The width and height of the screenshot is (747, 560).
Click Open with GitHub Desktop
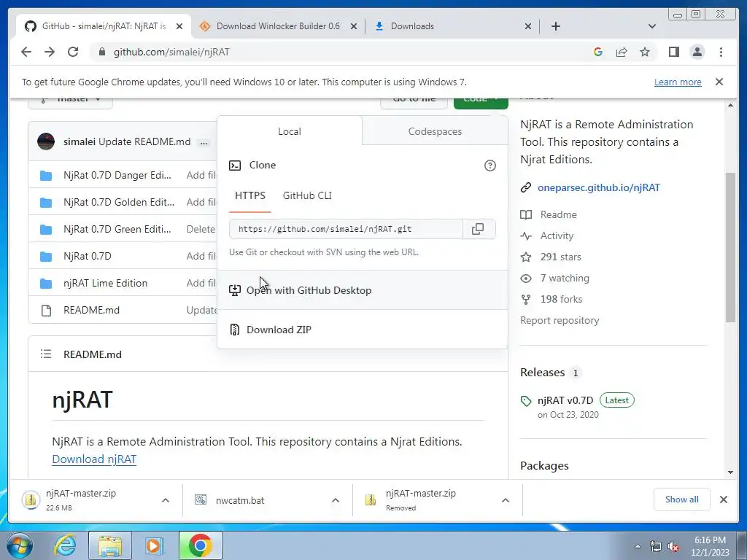[362, 290]
